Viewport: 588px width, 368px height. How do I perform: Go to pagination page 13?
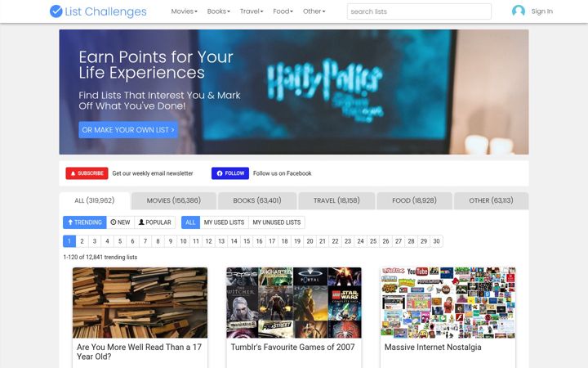(221, 241)
